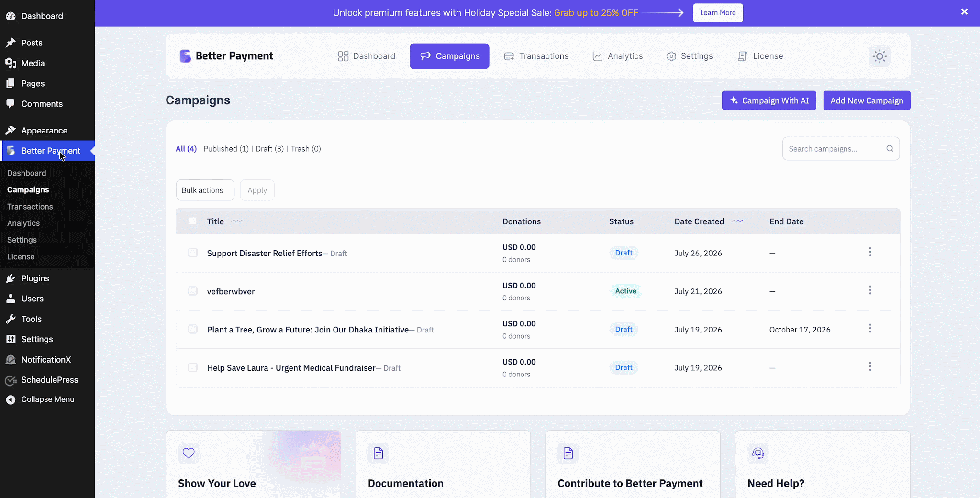Click the Plugins plug icon in sidebar
Viewport: 980px width, 498px height.
click(11, 278)
